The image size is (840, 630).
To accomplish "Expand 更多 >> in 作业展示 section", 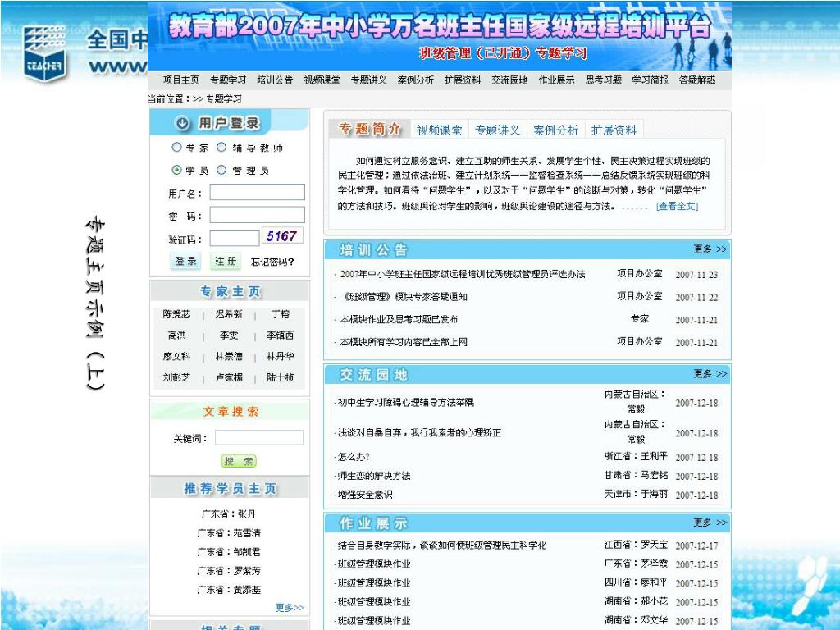I will 710,523.
